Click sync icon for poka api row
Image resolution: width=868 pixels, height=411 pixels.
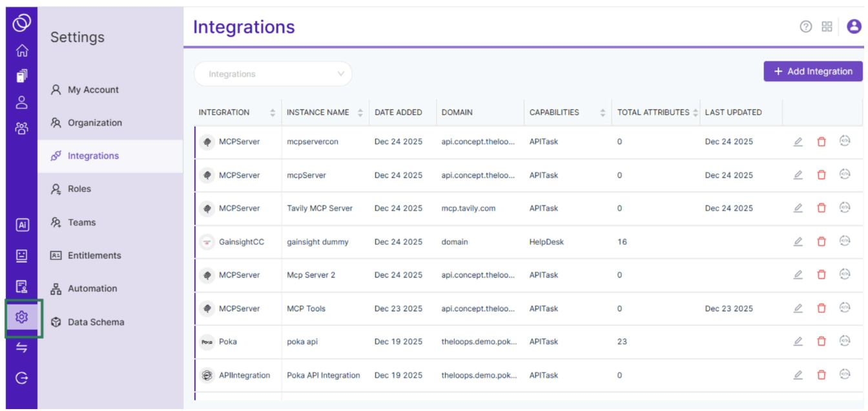point(845,341)
